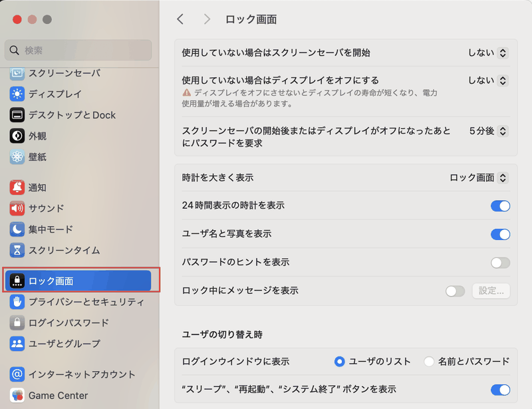532x409 pixels.
Task: Click the 通知 bell icon
Action: tap(17, 188)
